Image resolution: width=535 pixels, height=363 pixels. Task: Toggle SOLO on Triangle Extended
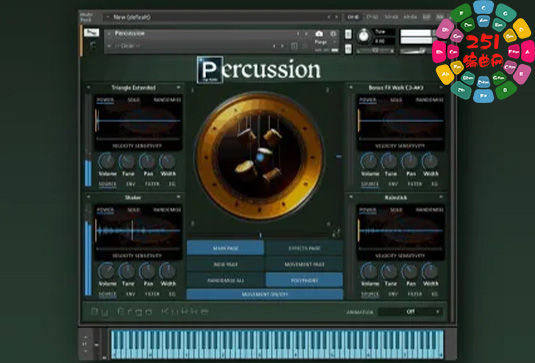click(x=133, y=100)
